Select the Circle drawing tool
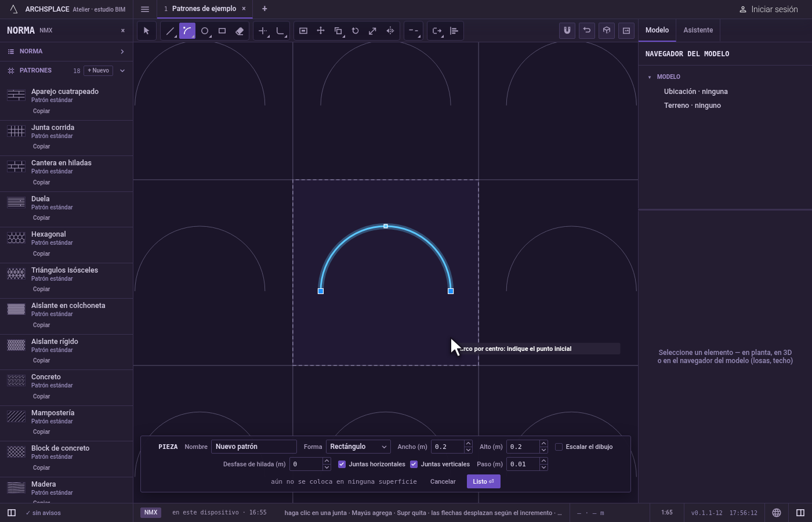The height and width of the screenshot is (522, 812). (205, 31)
